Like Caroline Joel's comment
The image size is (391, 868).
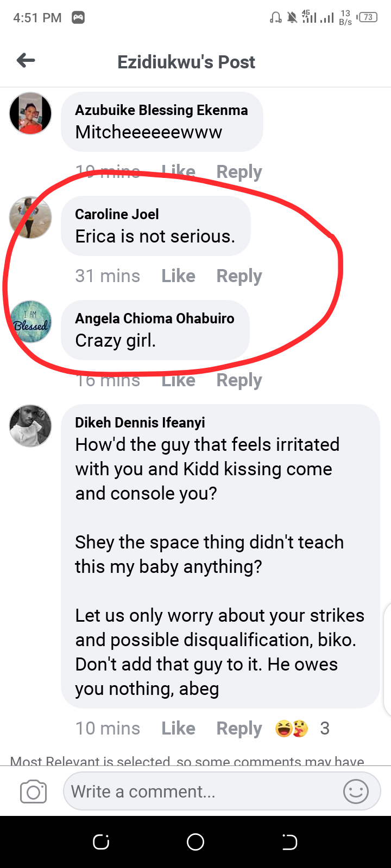[x=178, y=276]
